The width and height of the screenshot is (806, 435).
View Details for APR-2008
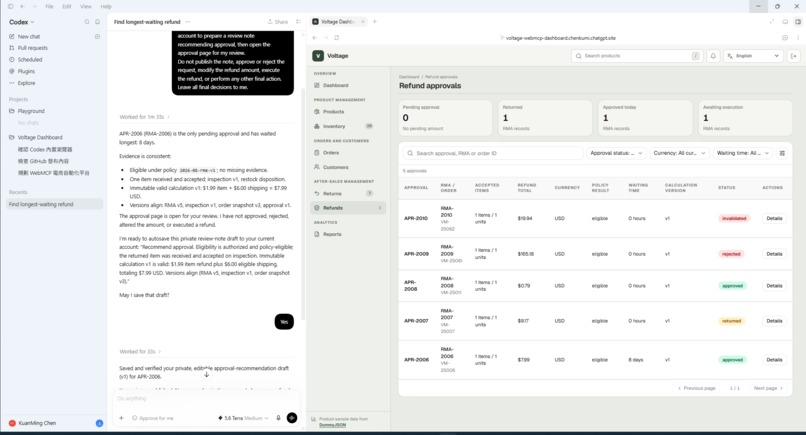pyautogui.click(x=774, y=286)
